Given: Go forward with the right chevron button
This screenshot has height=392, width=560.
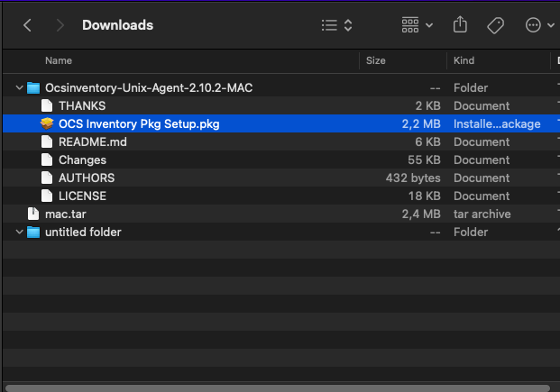Looking at the screenshot, I should click(60, 25).
